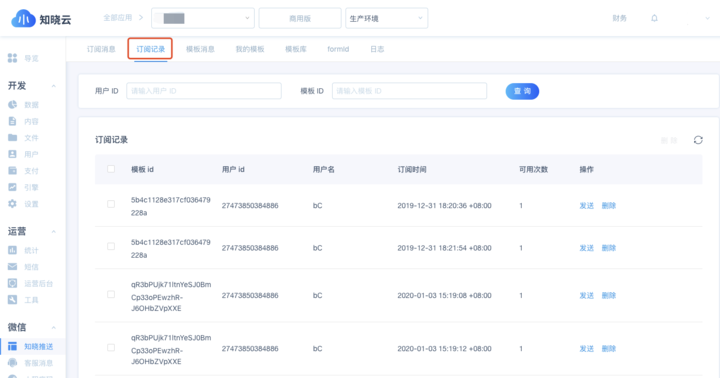Screen dimensions: 720x378
Task: Open 导览 overview in sidebar
Action: tap(23, 58)
